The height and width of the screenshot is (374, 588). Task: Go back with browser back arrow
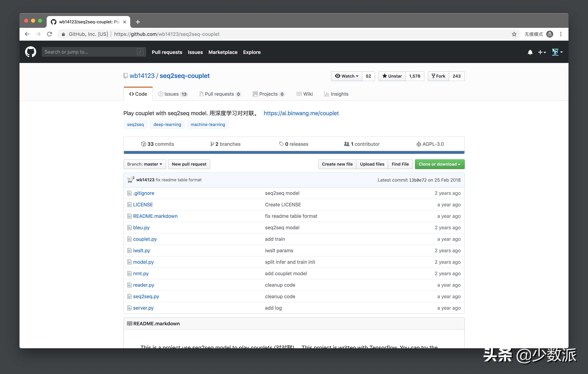(27, 34)
